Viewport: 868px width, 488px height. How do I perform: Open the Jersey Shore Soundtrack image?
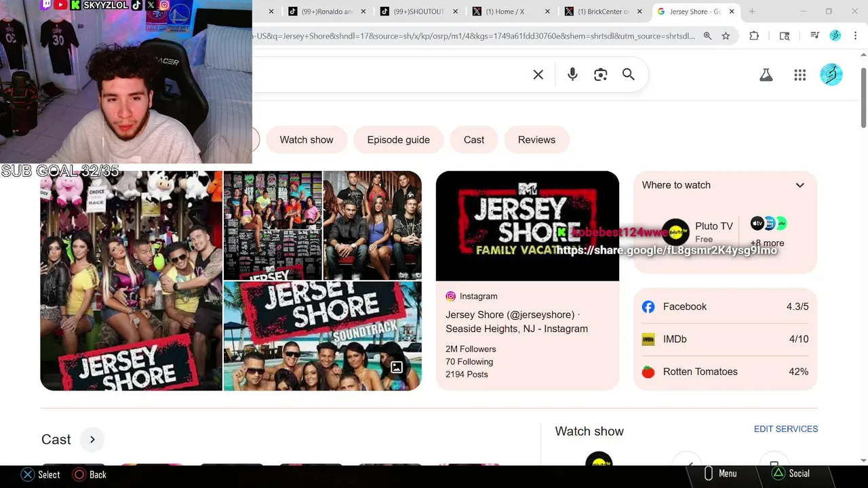tap(323, 336)
